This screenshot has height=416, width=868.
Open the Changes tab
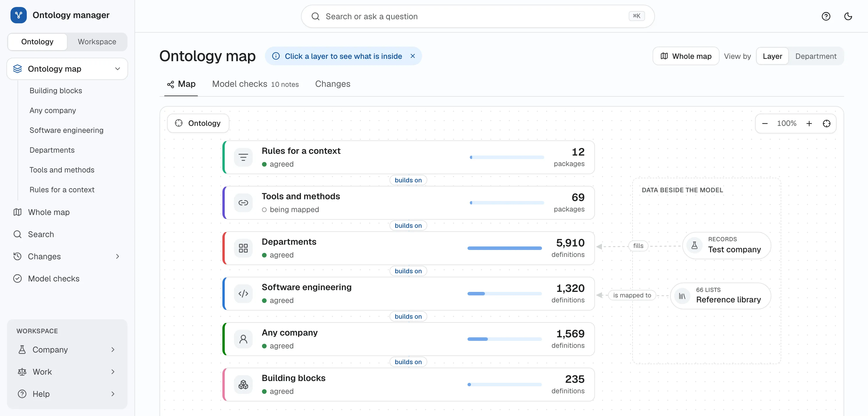[333, 84]
